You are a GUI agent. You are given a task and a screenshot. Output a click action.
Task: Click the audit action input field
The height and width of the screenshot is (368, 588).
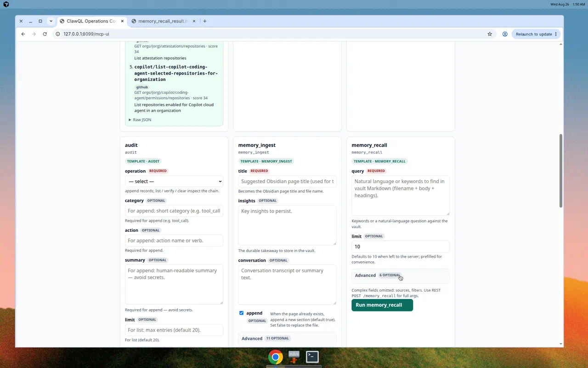click(x=174, y=241)
